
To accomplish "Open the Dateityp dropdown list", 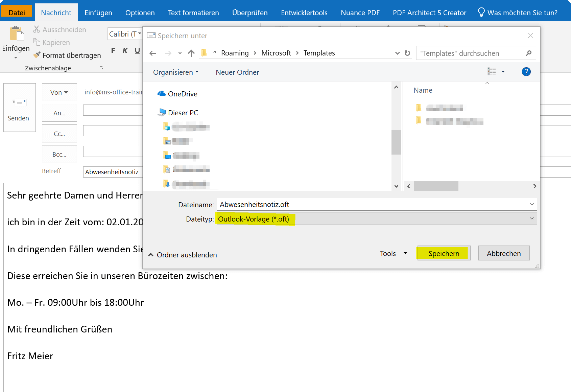I will pyautogui.click(x=377, y=219).
